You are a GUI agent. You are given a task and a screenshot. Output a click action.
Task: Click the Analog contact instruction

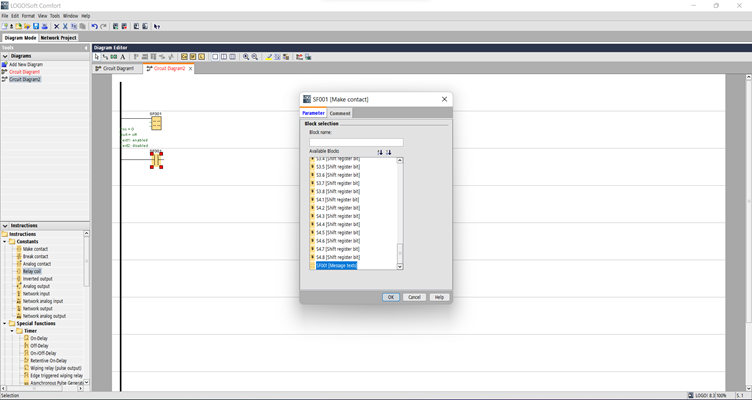pyautogui.click(x=36, y=264)
